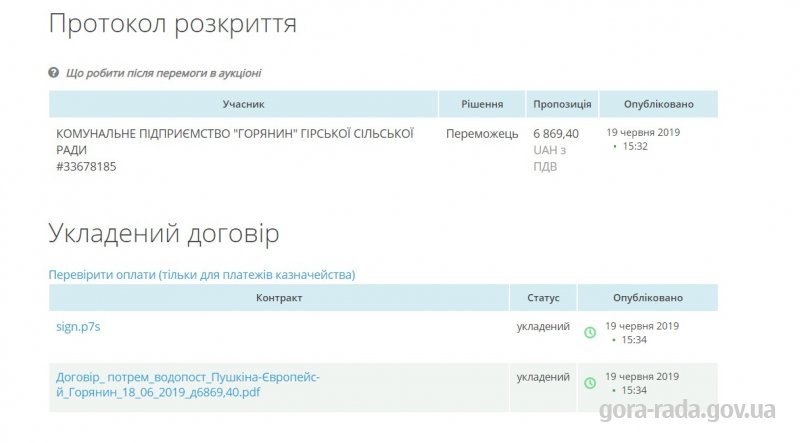Click the 'Рішення' column header
Screen dimensions: 800x443
click(x=482, y=104)
